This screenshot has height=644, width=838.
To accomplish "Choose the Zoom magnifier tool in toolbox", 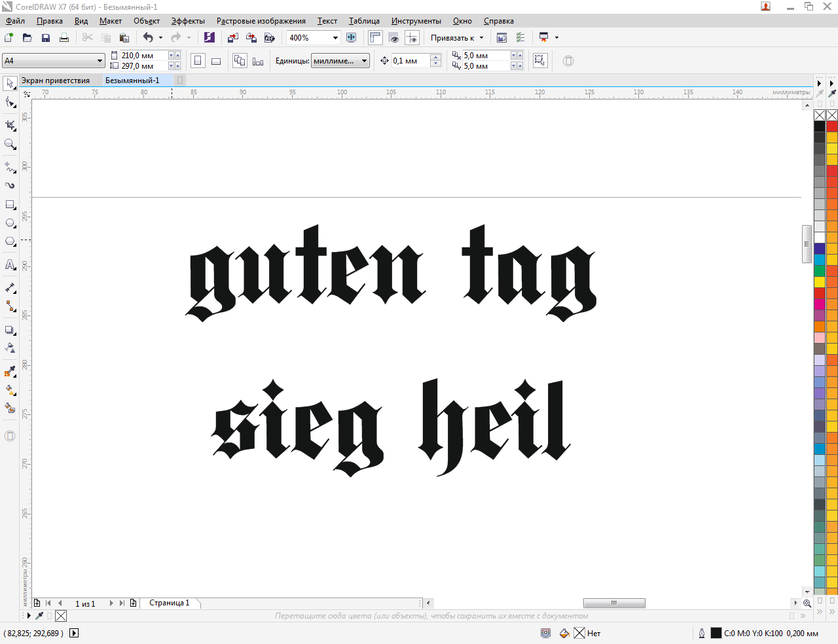I will 10,145.
